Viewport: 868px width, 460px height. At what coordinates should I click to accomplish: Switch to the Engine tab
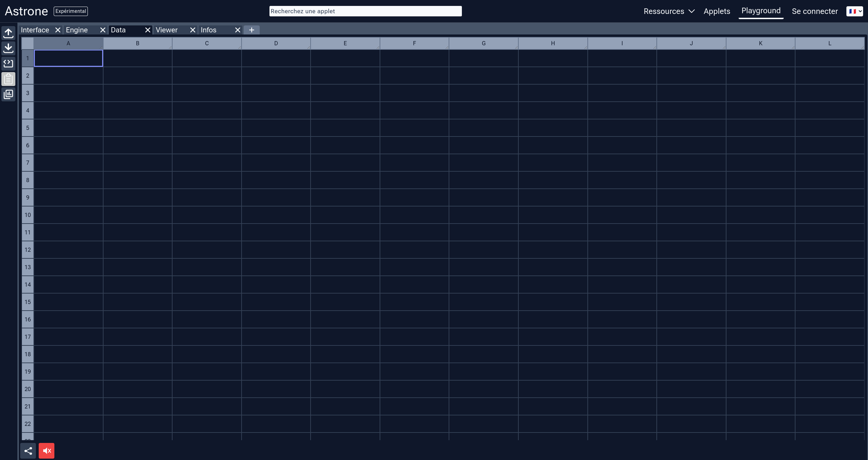76,29
